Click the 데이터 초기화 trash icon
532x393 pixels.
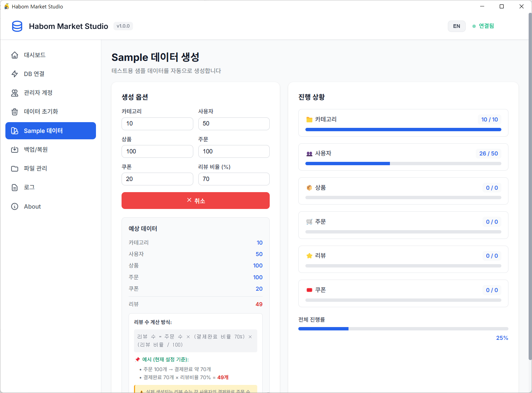pyautogui.click(x=14, y=112)
